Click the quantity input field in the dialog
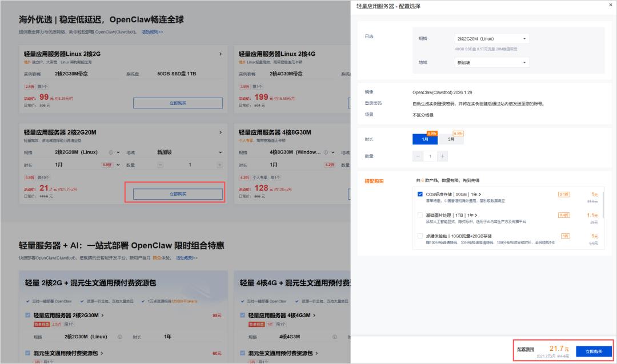Image resolution: width=617 pixels, height=364 pixels. [x=430, y=155]
